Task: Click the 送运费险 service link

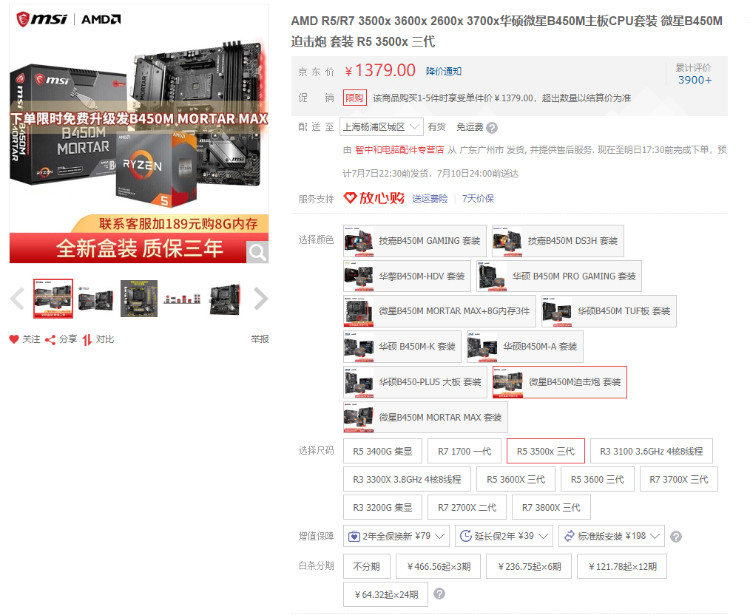Action: [430, 198]
